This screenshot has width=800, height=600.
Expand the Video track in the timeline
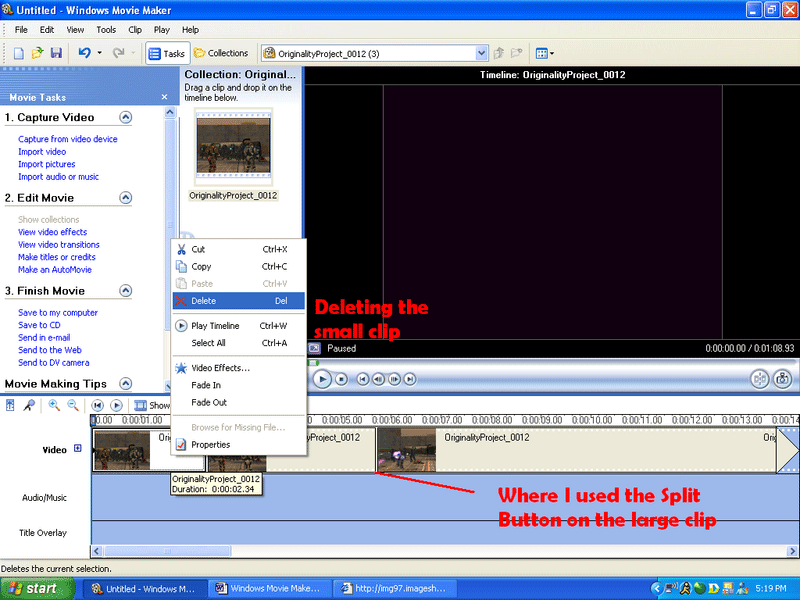[x=78, y=449]
